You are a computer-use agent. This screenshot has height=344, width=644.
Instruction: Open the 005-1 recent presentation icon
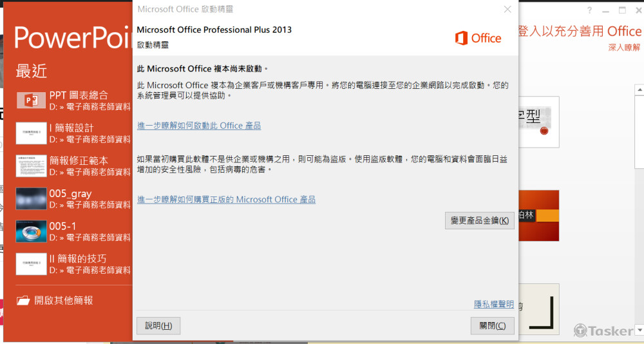(31, 232)
